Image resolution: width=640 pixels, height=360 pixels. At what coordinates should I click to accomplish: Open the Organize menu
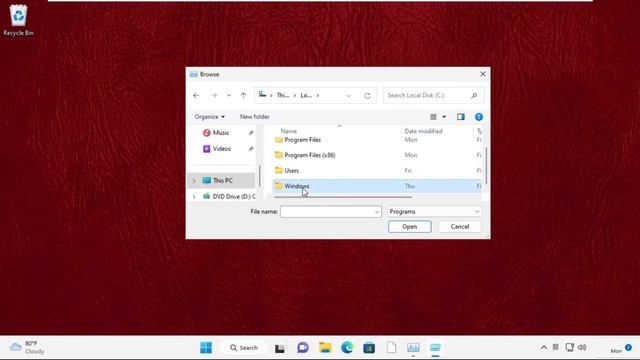tap(209, 117)
